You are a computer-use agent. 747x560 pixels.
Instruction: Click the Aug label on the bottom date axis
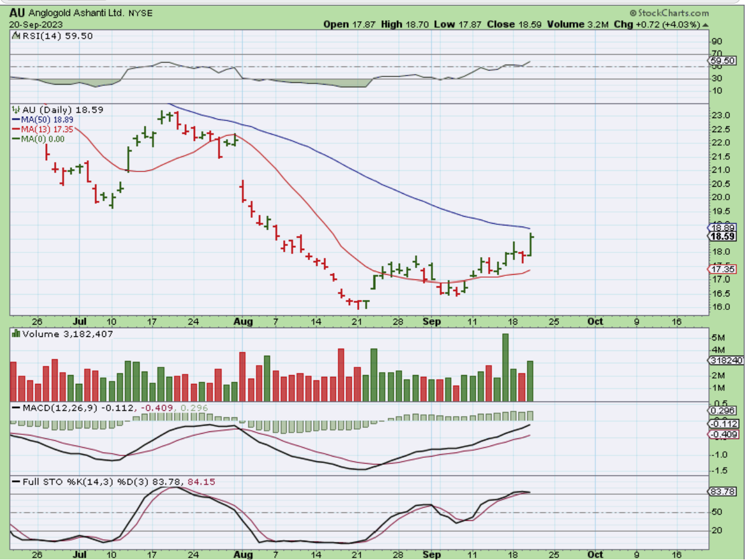(243, 555)
